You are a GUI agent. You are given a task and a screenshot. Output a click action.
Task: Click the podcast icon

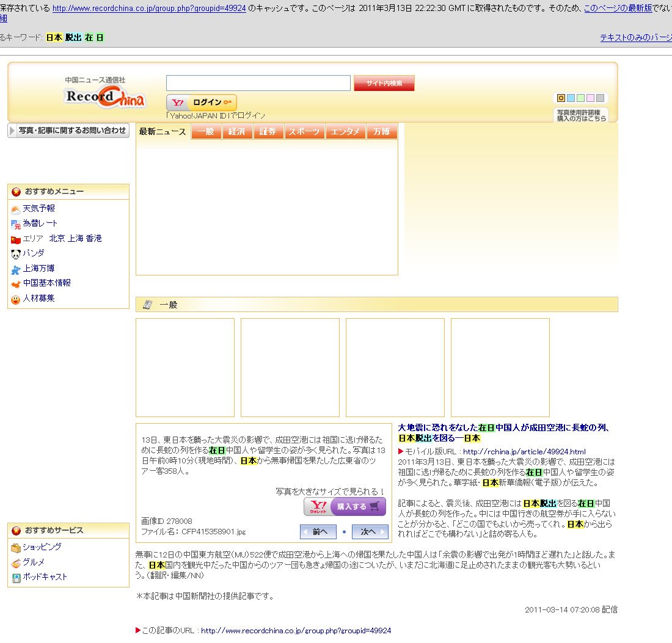point(16,578)
